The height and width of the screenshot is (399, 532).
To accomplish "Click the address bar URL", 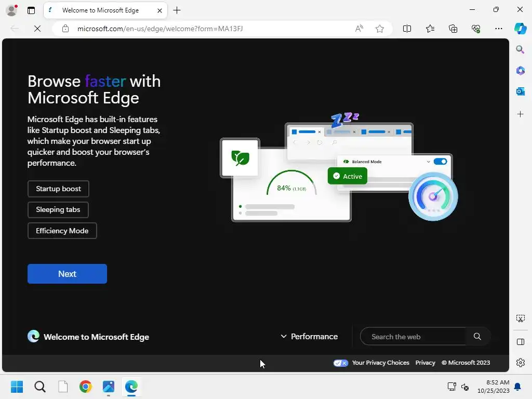I will [160, 29].
